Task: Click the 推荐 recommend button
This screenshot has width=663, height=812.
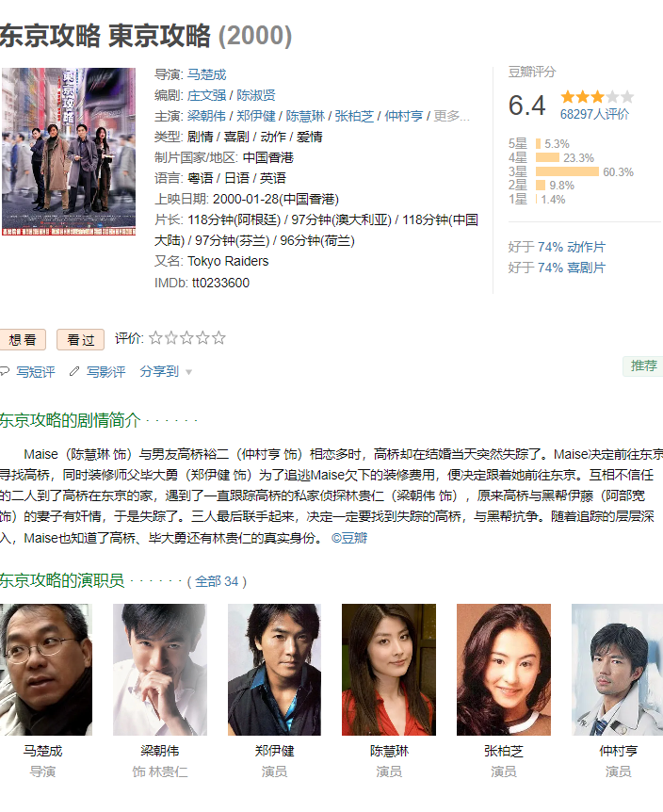Action: click(643, 365)
